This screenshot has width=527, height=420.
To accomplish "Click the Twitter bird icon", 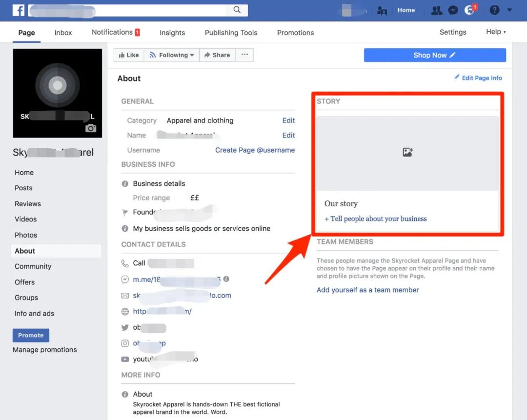I will [x=125, y=327].
